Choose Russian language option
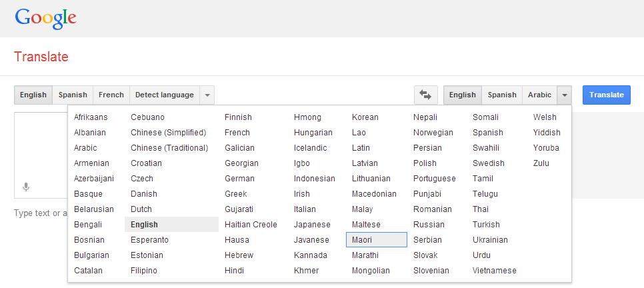This screenshot has width=644, height=288. [429, 225]
